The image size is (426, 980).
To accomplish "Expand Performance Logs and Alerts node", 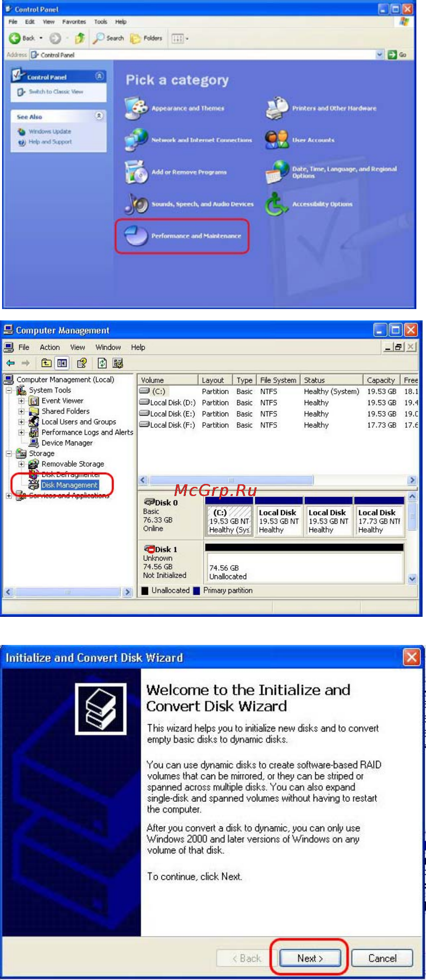I will tap(21, 432).
